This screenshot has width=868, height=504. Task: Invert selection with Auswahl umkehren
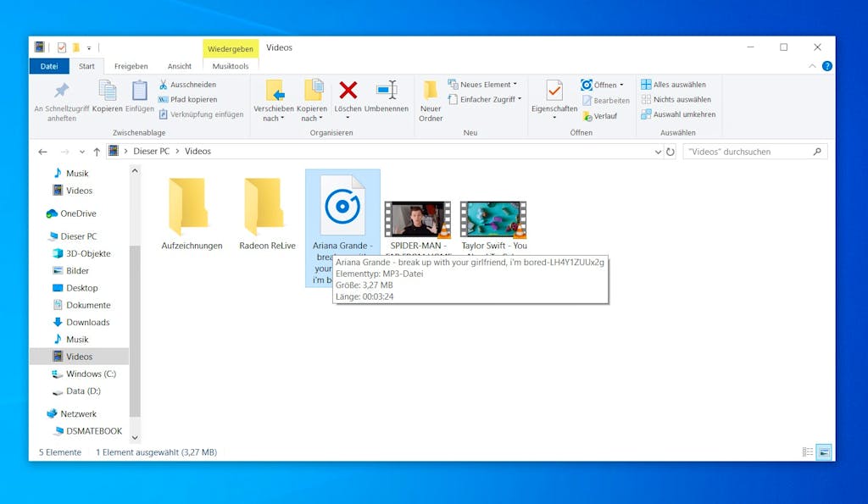[x=678, y=114]
